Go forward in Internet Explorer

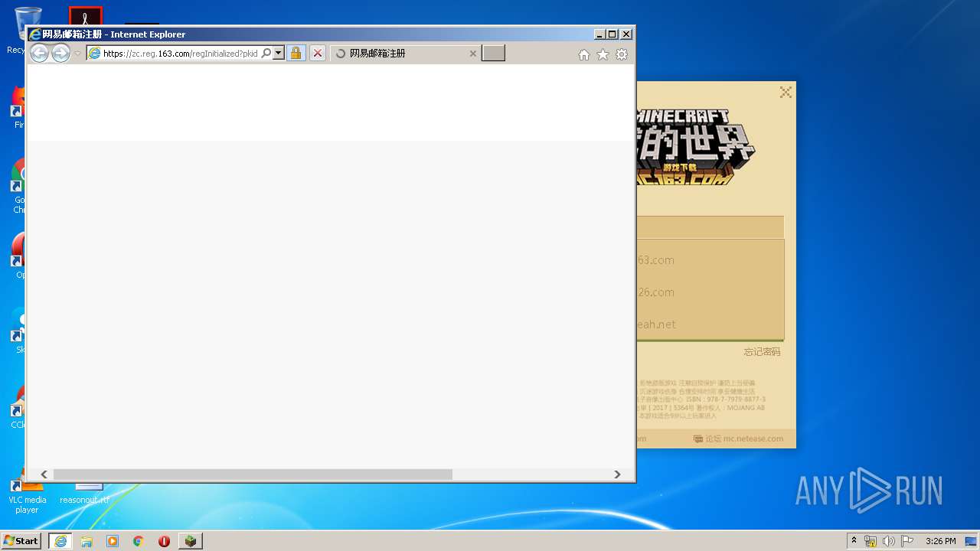coord(60,53)
